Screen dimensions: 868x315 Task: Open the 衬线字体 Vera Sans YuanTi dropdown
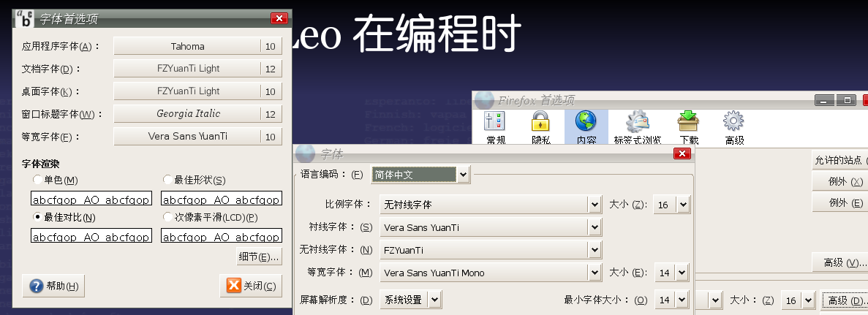(x=595, y=227)
